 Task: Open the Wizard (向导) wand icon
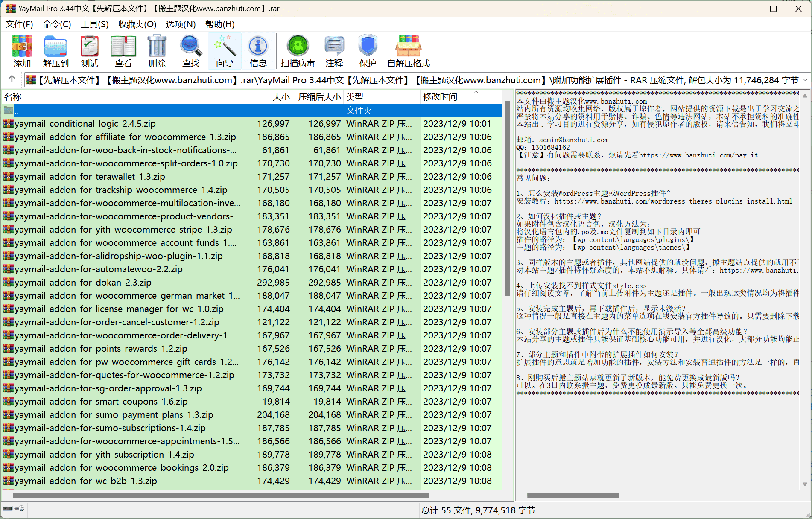(x=225, y=51)
